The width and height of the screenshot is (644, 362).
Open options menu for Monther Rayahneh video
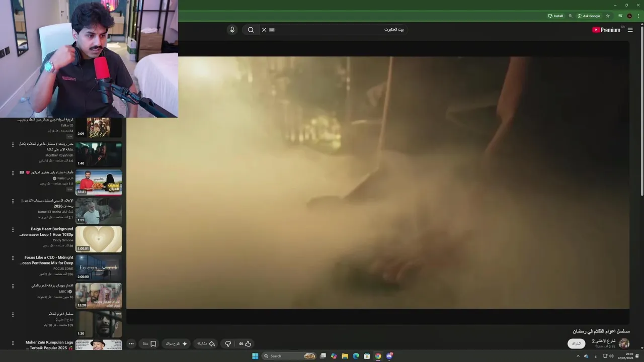click(x=13, y=145)
